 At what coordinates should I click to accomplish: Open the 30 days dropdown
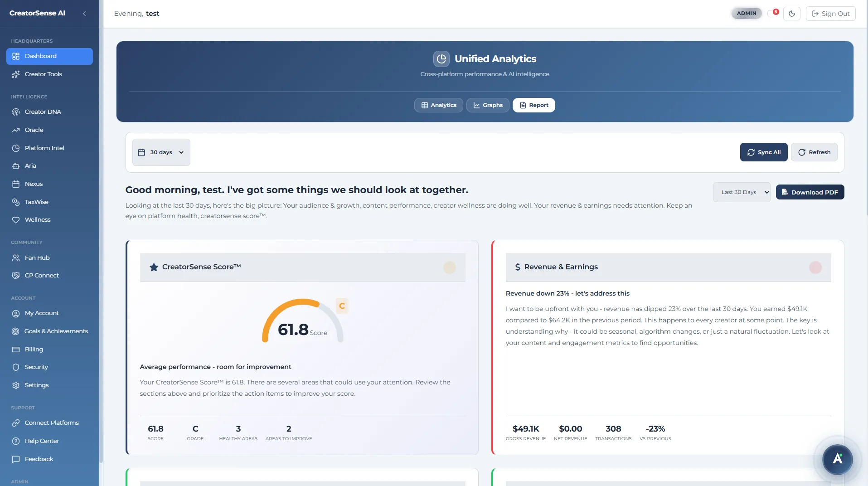tap(161, 152)
